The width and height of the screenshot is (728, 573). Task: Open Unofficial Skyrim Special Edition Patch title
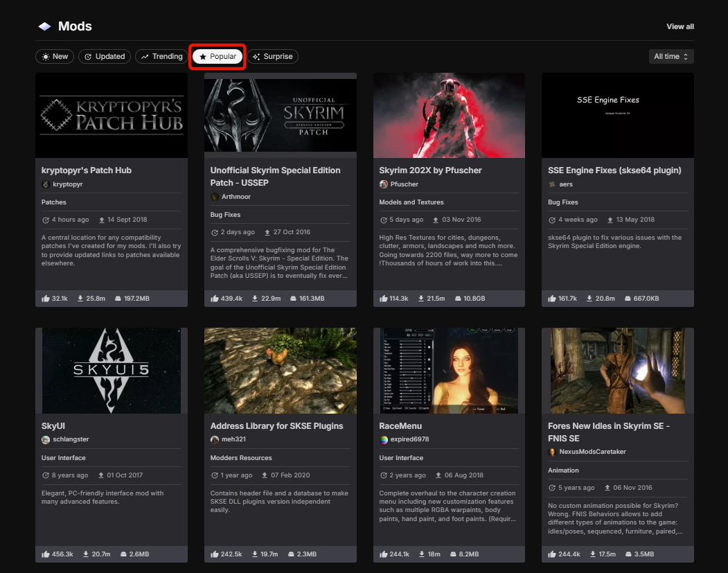pyautogui.click(x=275, y=177)
